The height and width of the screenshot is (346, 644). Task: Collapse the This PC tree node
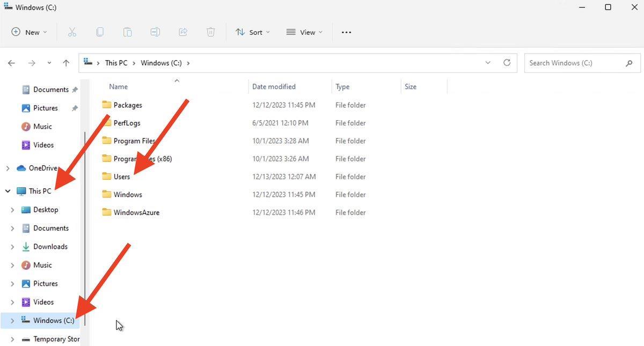8,191
